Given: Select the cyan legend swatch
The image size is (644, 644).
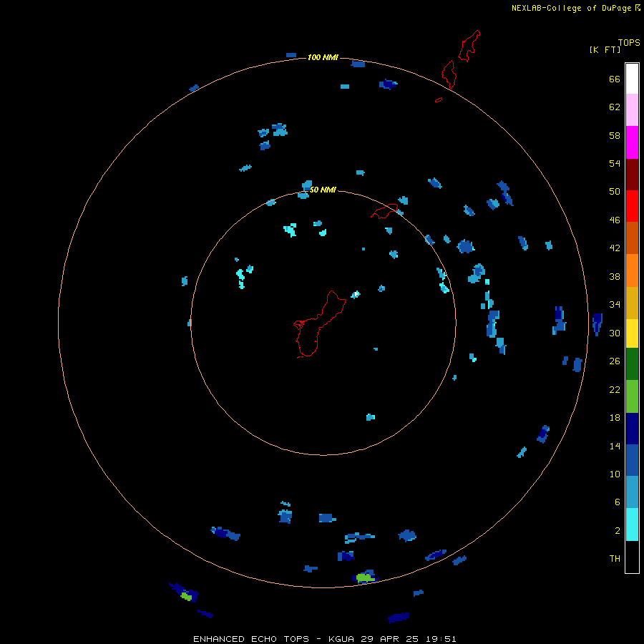Looking at the screenshot, I should tap(632, 524).
